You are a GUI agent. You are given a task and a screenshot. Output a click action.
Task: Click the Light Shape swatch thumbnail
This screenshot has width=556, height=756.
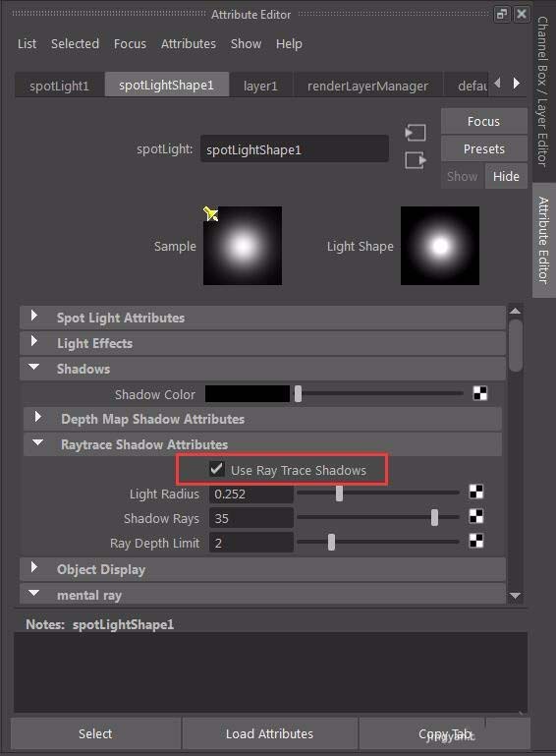(440, 246)
